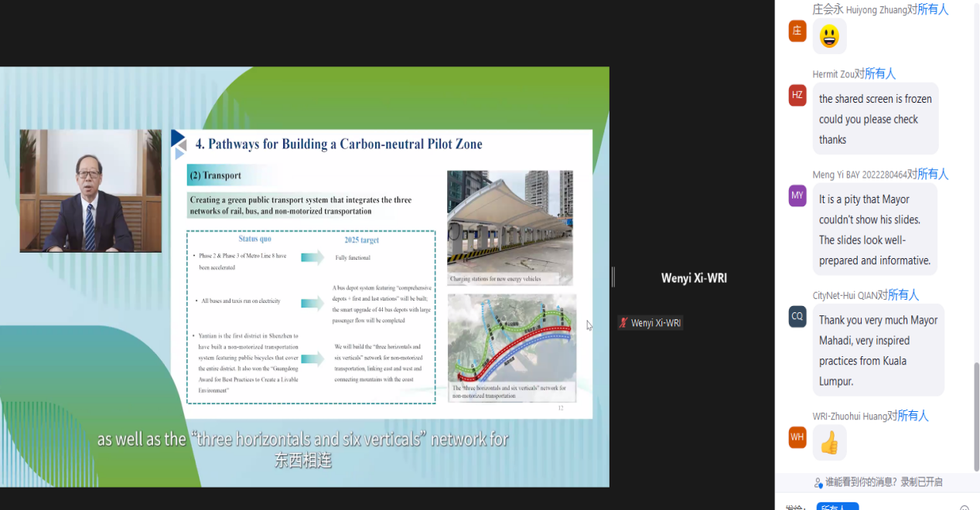
Task: Click the thumbs-up emoji message from WRI-Zhuohui Huang
Action: click(829, 443)
